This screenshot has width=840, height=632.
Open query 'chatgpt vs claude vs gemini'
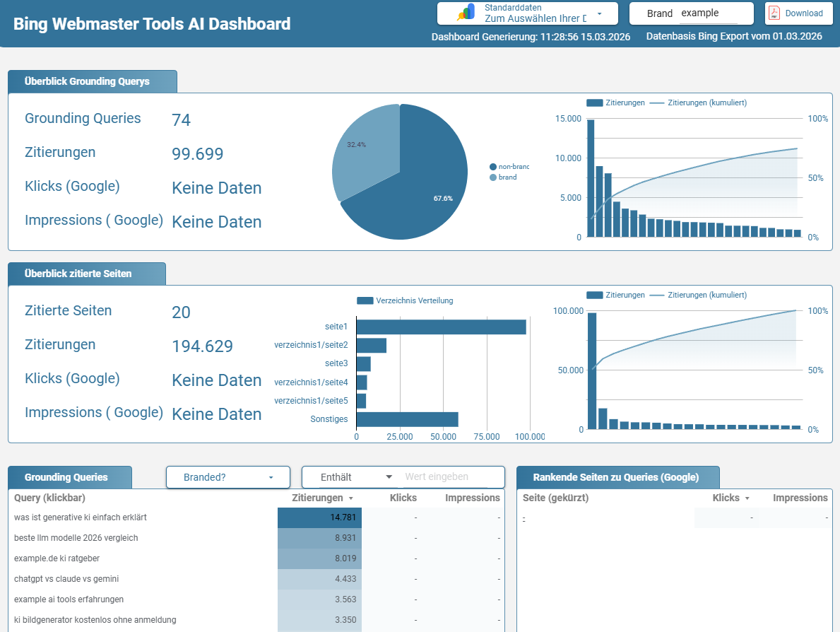click(66, 579)
